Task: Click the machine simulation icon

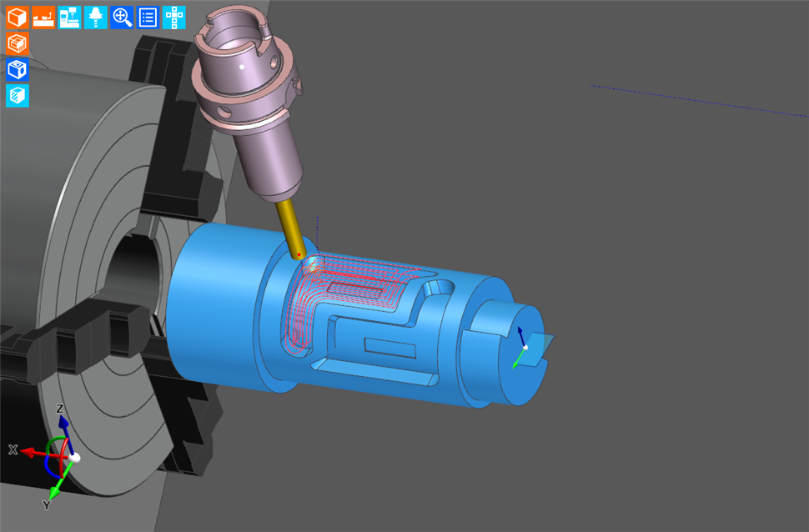Action: [71, 18]
